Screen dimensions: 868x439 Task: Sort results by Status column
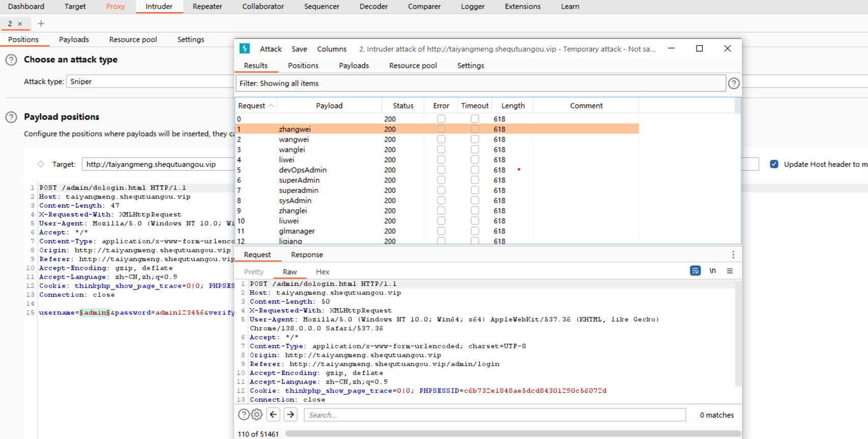[403, 105]
